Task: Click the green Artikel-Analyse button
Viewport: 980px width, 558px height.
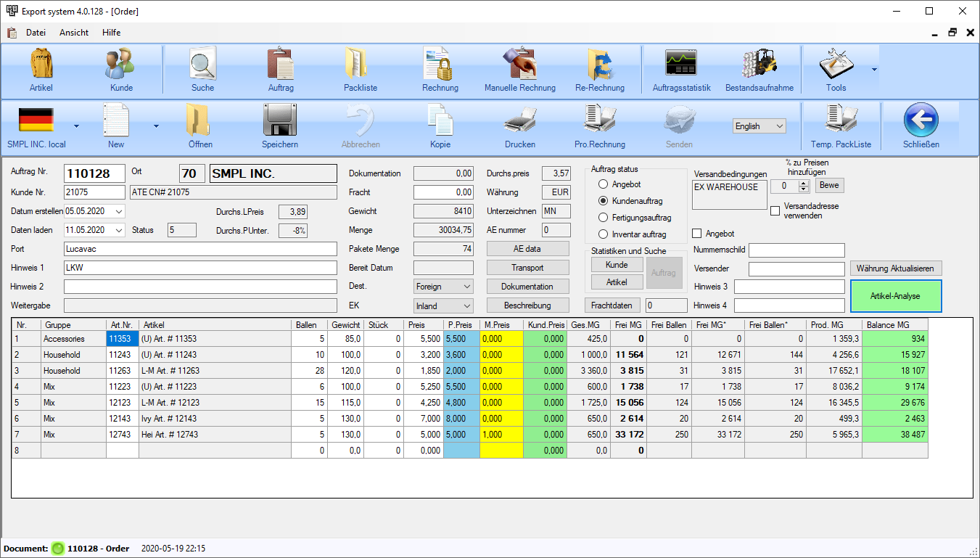Action: coord(896,296)
